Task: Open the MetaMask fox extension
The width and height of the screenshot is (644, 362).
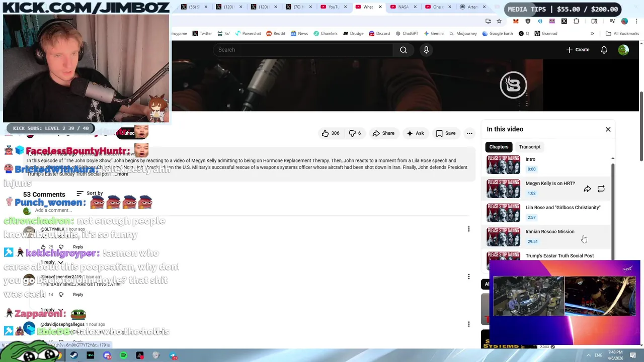Action: [x=516, y=21]
